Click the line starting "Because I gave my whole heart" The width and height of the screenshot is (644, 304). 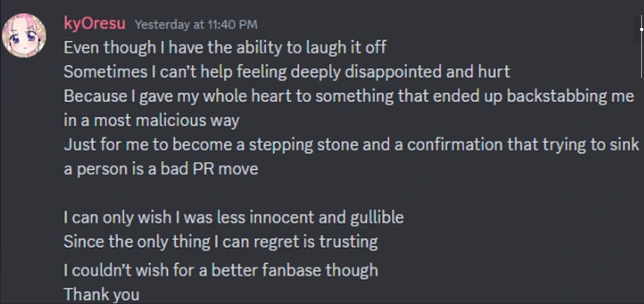(349, 96)
